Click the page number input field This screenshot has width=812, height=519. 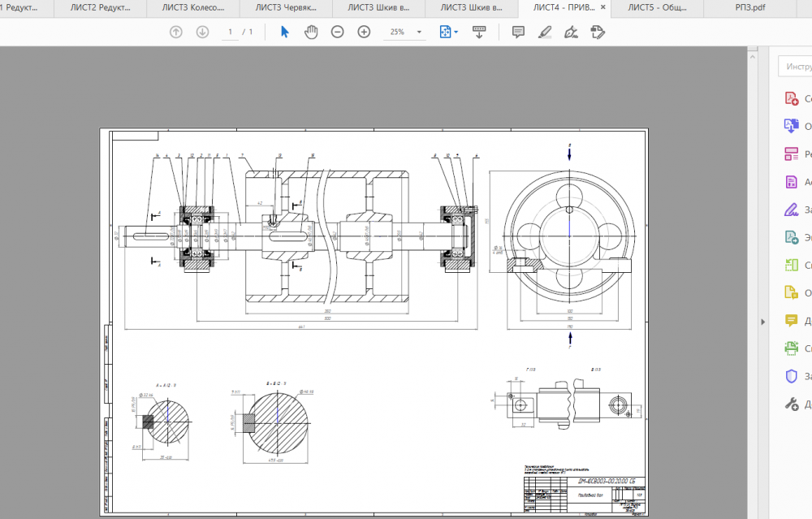click(x=231, y=32)
